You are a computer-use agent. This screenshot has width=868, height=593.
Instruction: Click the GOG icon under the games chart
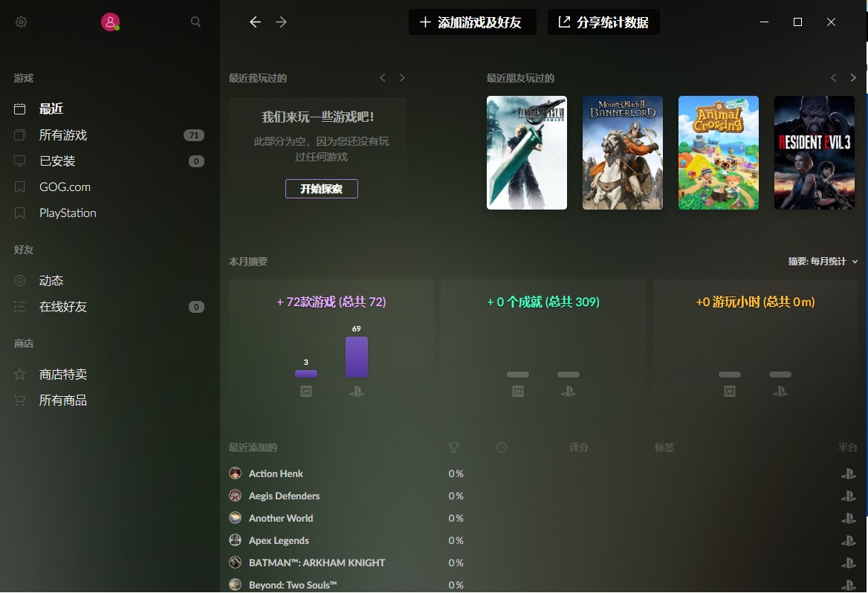coord(306,392)
